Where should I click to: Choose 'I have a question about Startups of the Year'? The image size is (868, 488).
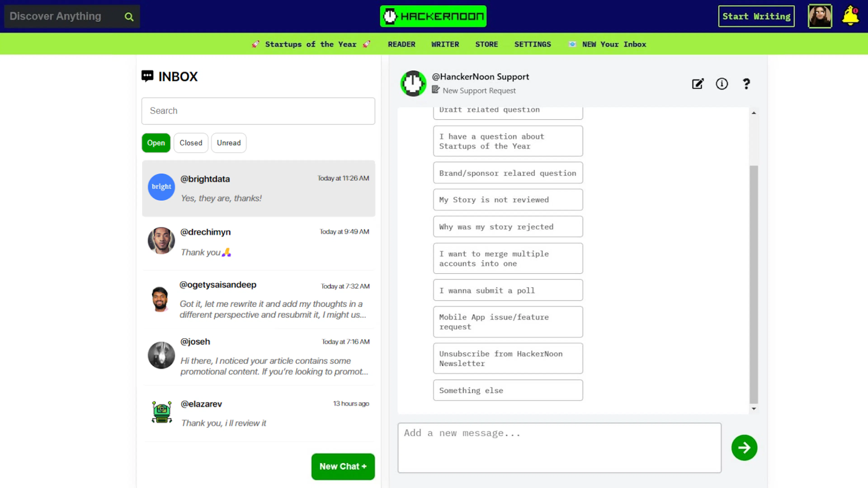(508, 141)
